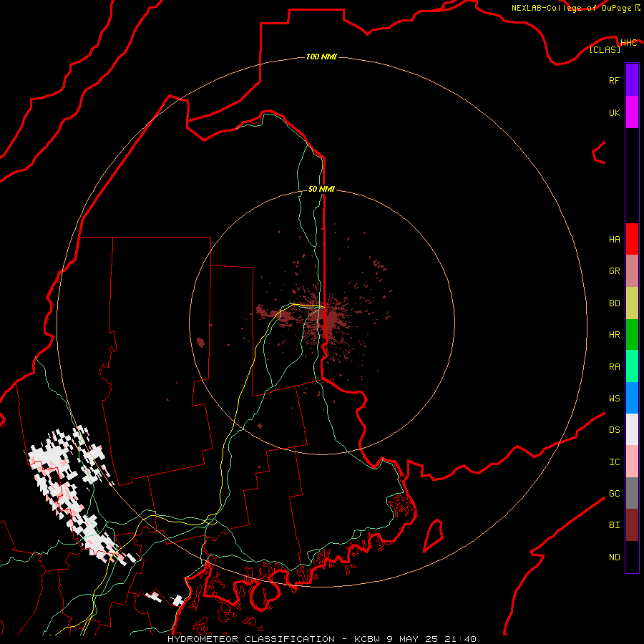The image size is (644, 644).
Task: Click the RF legend label
Action: pos(614,80)
